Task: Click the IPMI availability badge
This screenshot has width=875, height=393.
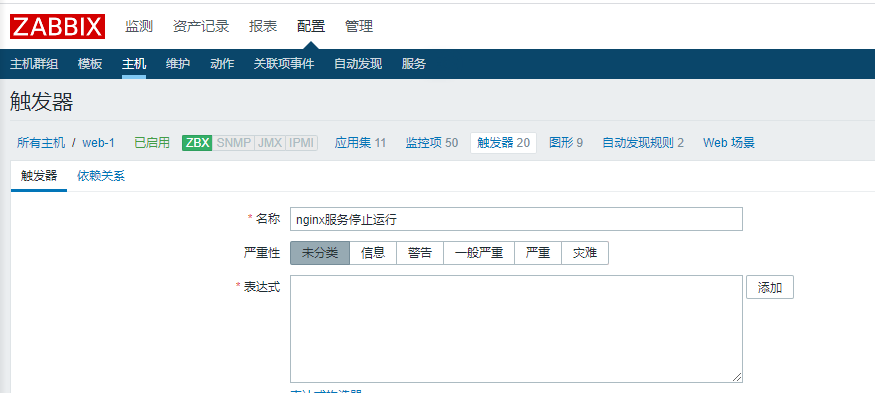Action: pyautogui.click(x=301, y=143)
